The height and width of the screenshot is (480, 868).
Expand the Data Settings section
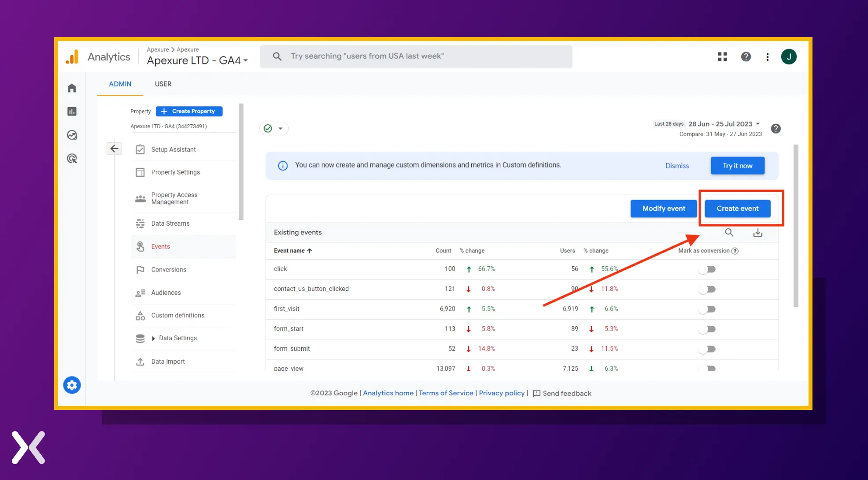coord(153,339)
